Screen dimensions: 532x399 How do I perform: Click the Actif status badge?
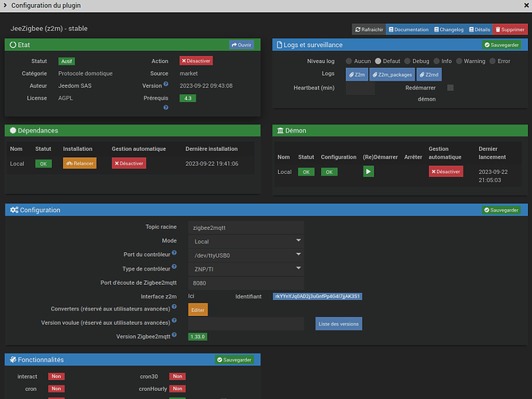tap(66, 61)
